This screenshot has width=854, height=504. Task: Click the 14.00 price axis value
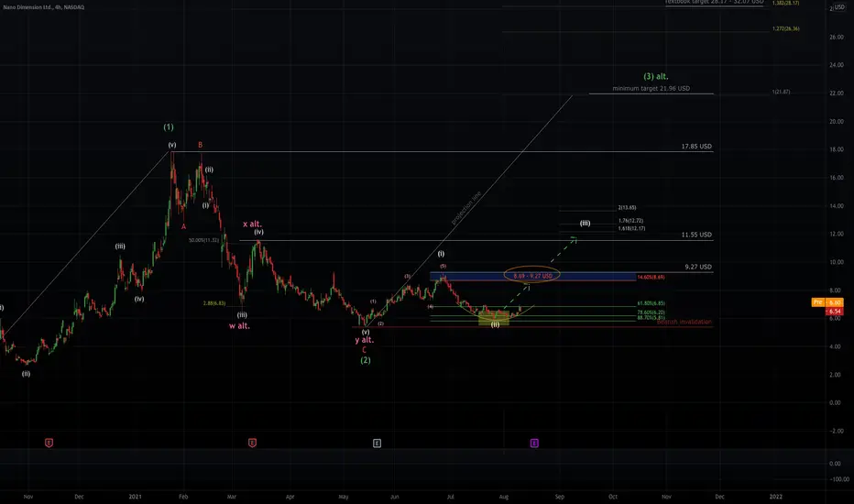[x=836, y=206]
